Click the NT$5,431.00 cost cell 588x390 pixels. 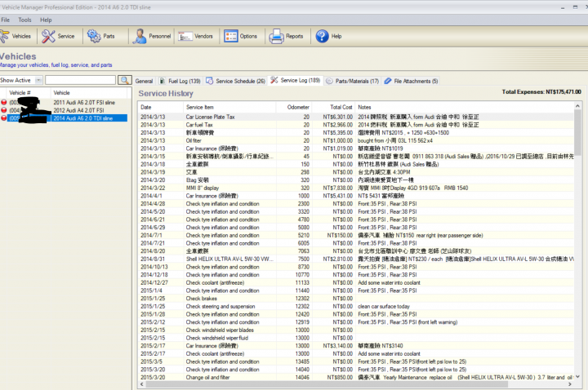coord(338,196)
